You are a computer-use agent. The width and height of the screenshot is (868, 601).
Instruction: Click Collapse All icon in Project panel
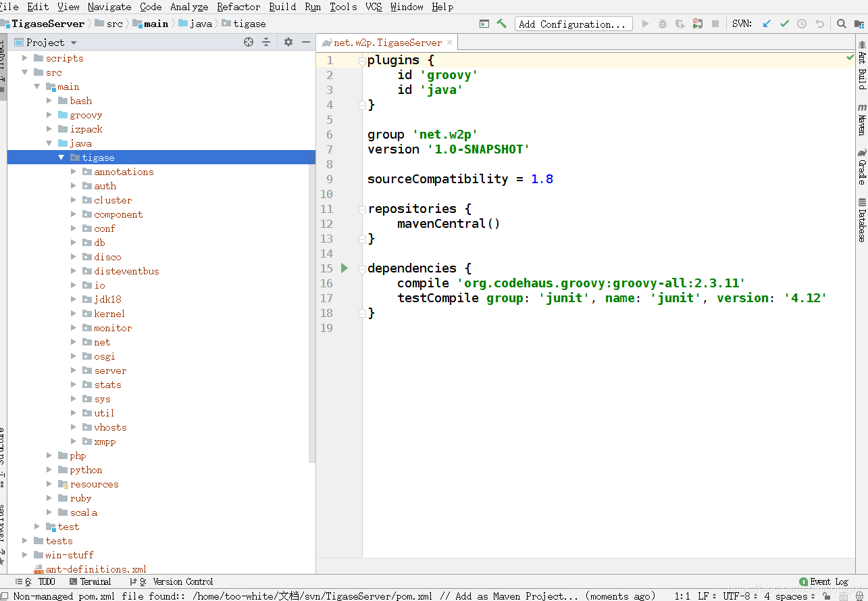pos(266,42)
